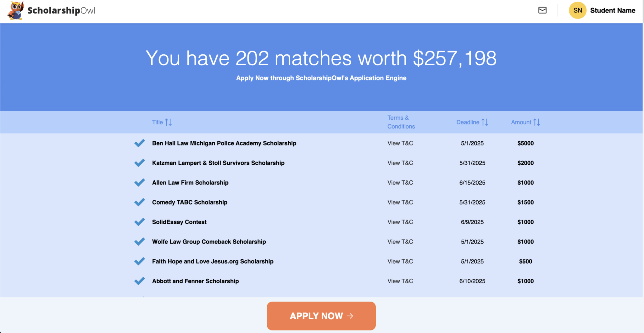Select the Wolfe Law Group Comeback Scholarship title
This screenshot has height=333, width=644.
tap(209, 241)
